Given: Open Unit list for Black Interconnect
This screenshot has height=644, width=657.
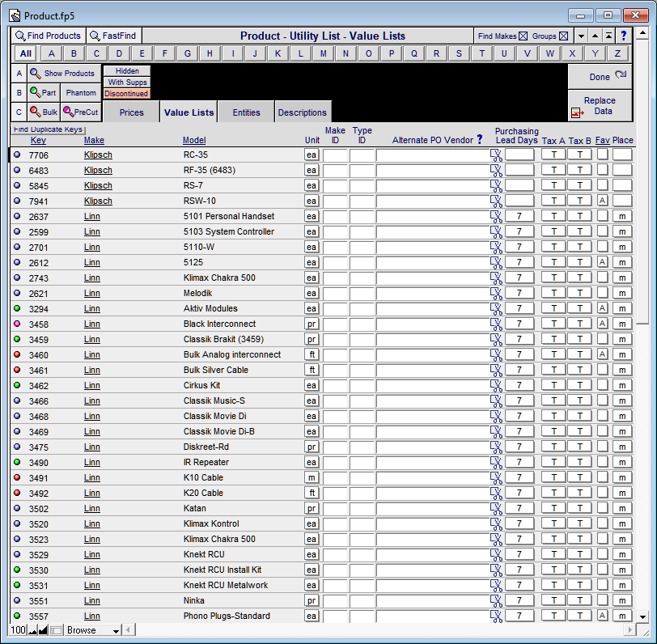Looking at the screenshot, I should click(312, 324).
